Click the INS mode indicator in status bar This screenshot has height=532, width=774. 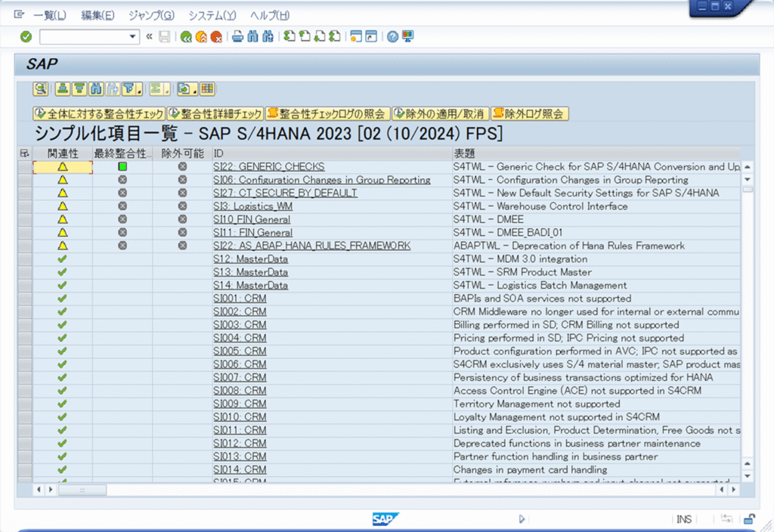tap(683, 519)
